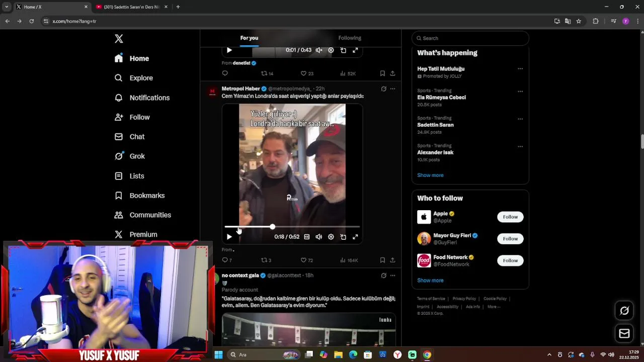Show more trends under What's happening
This screenshot has width=644, height=362.
(430, 175)
